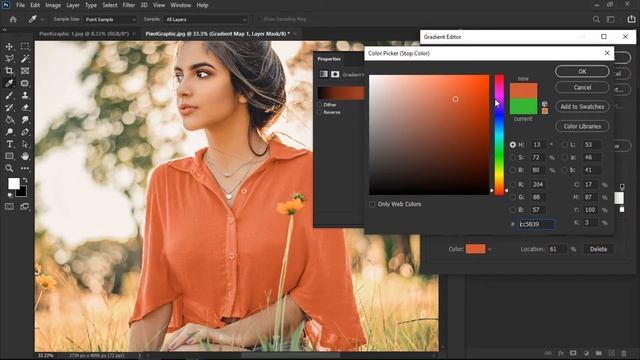Select the Hand tool
Viewport: 640px width, 360px height.
(x=25, y=156)
